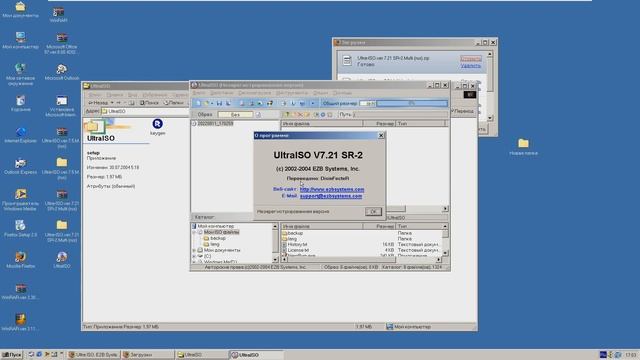640x360 pixels.
Task: Select License.txt in the local file list
Action: tap(298, 250)
